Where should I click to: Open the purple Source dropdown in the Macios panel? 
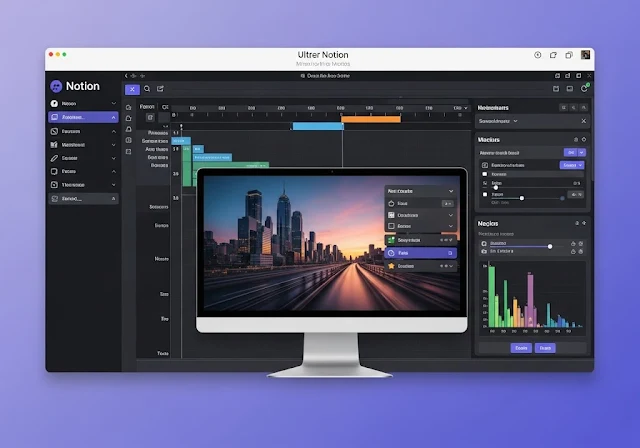click(571, 165)
